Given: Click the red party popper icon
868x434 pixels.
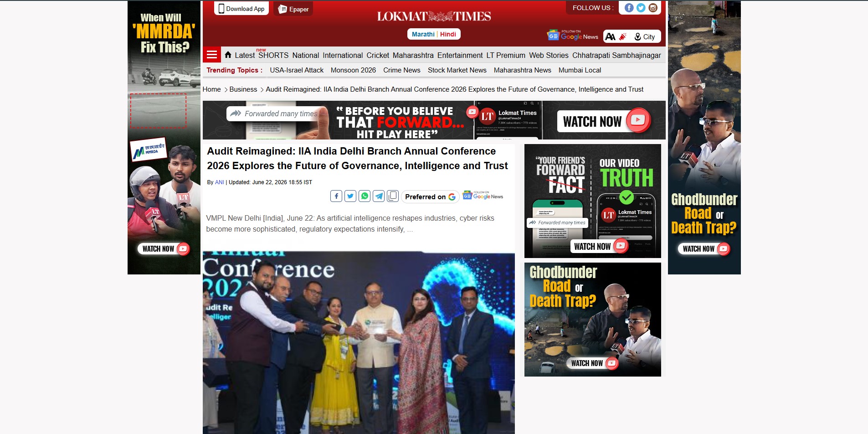Looking at the screenshot, I should pos(623,36).
